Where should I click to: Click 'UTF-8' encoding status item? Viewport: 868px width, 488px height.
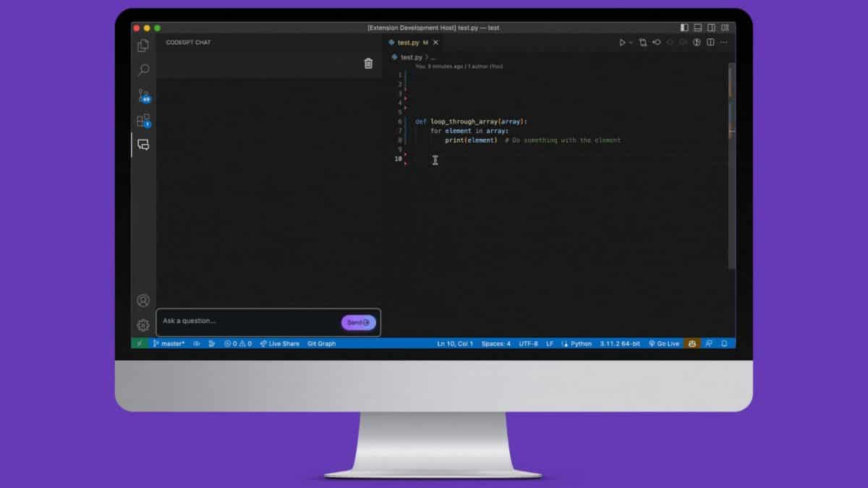pos(528,343)
